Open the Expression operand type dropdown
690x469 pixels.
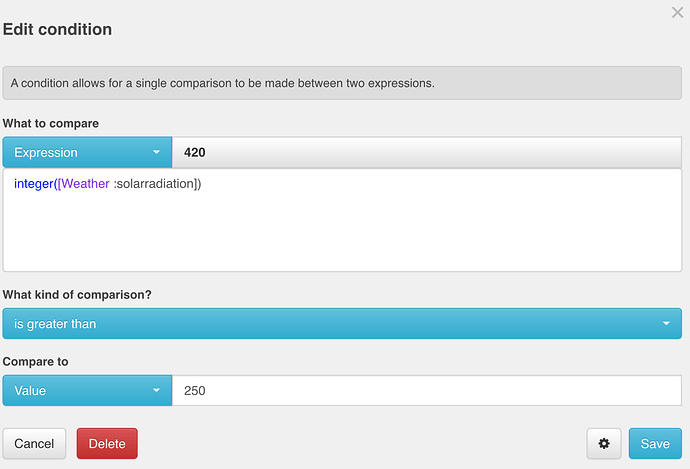(87, 152)
